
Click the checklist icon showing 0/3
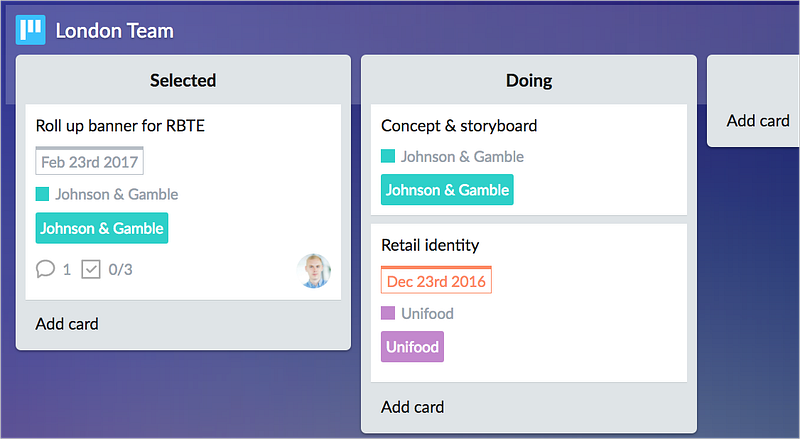[91, 269]
